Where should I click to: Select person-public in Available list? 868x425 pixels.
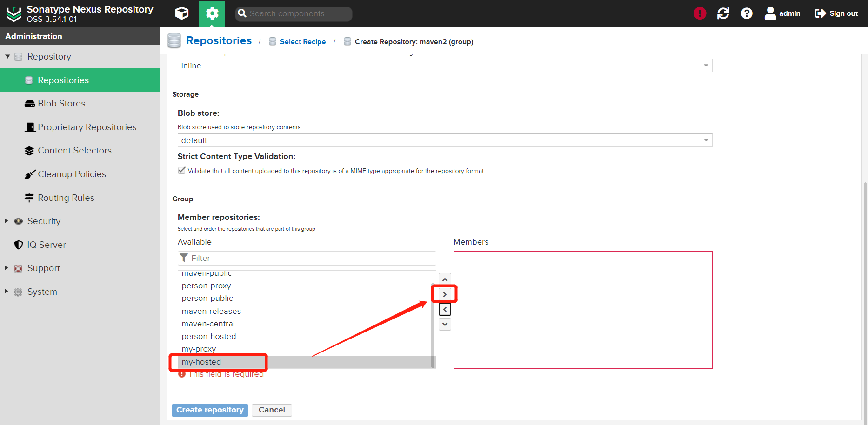(x=305, y=298)
